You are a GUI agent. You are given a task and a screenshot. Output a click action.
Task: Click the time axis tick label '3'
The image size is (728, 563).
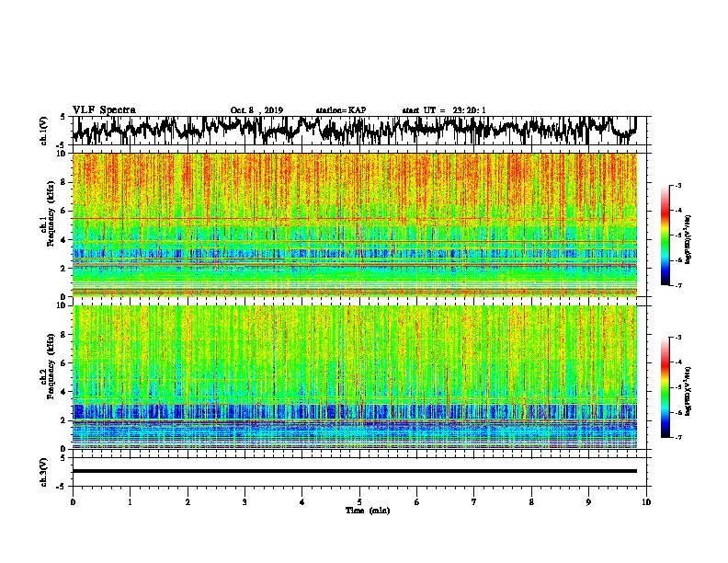[245, 502]
